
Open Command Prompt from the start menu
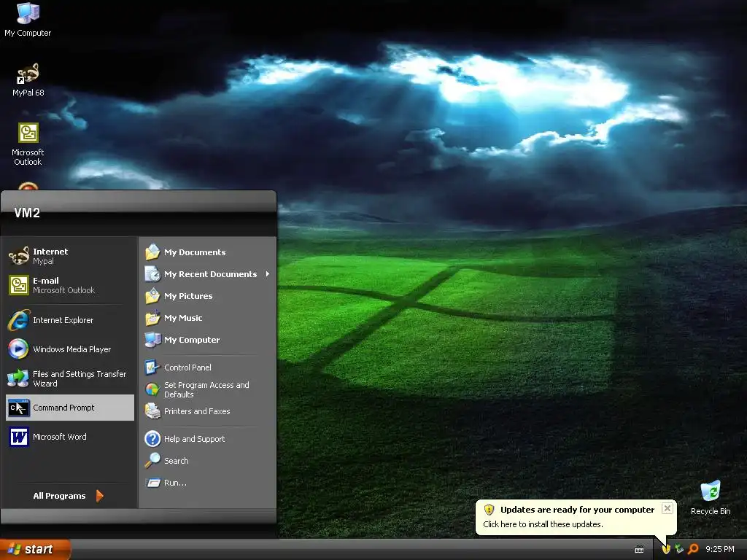[x=70, y=408]
